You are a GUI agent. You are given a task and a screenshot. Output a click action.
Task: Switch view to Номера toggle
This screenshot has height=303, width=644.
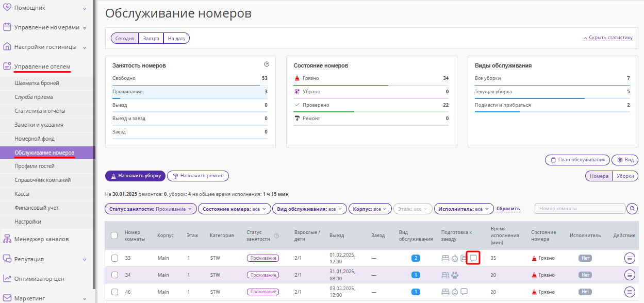599,176
